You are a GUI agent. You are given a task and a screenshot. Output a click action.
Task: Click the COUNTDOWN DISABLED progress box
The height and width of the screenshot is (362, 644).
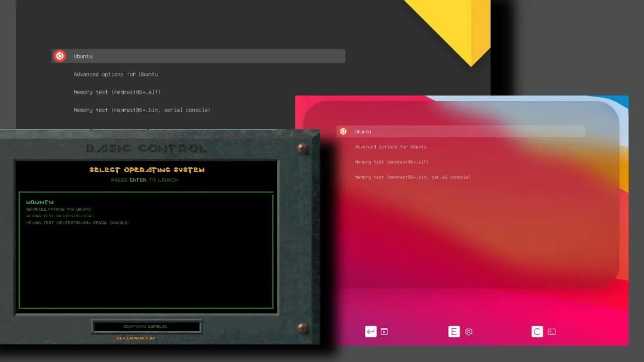pyautogui.click(x=146, y=326)
